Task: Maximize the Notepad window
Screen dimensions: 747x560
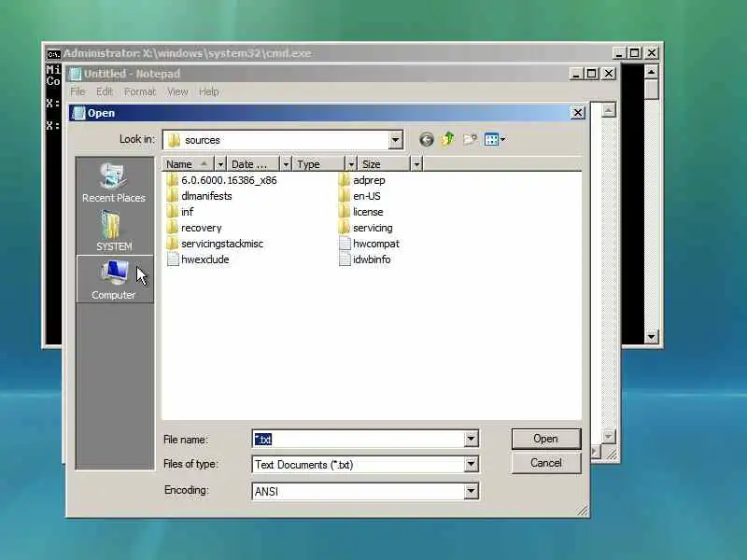Action: click(592, 74)
